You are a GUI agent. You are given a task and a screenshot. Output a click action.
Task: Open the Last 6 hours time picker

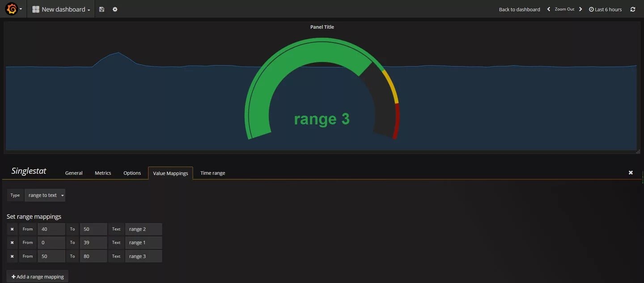click(605, 9)
